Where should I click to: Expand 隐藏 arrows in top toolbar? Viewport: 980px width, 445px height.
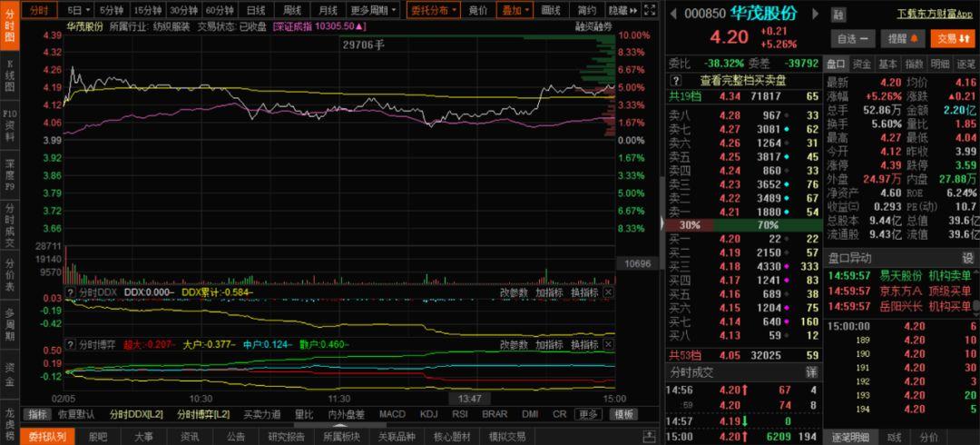point(623,10)
